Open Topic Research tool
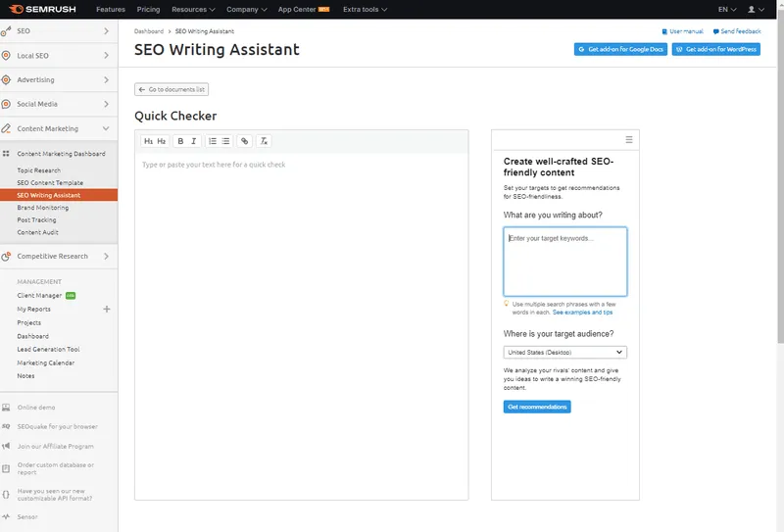784x532 pixels. click(x=38, y=170)
